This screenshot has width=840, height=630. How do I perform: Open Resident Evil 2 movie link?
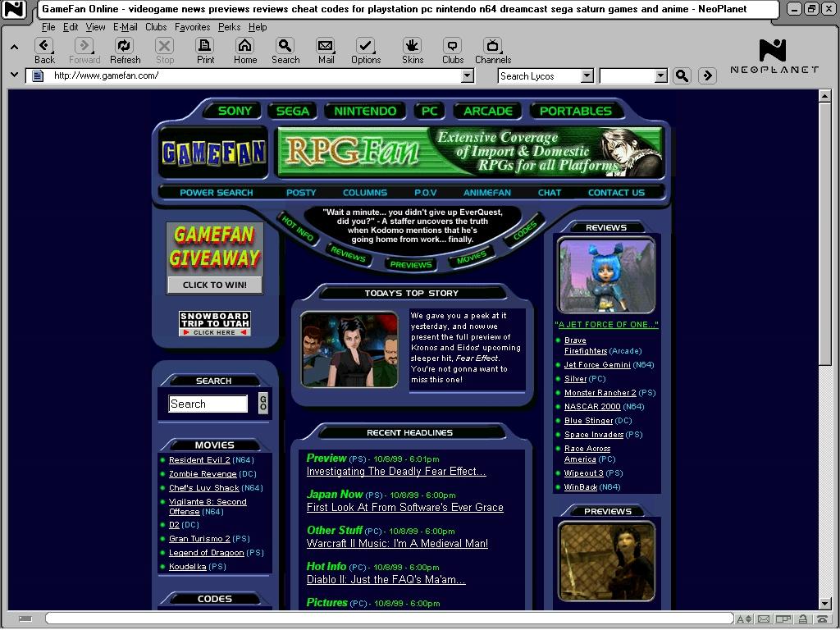point(199,459)
